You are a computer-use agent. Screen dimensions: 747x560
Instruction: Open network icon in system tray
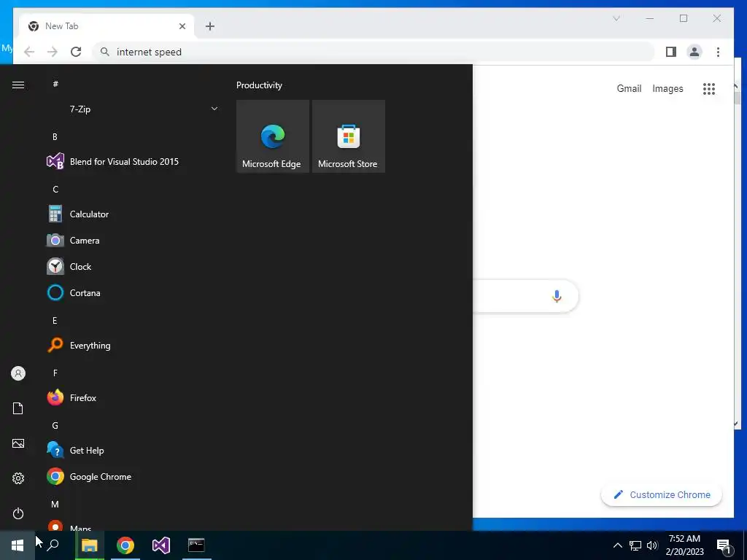point(635,545)
